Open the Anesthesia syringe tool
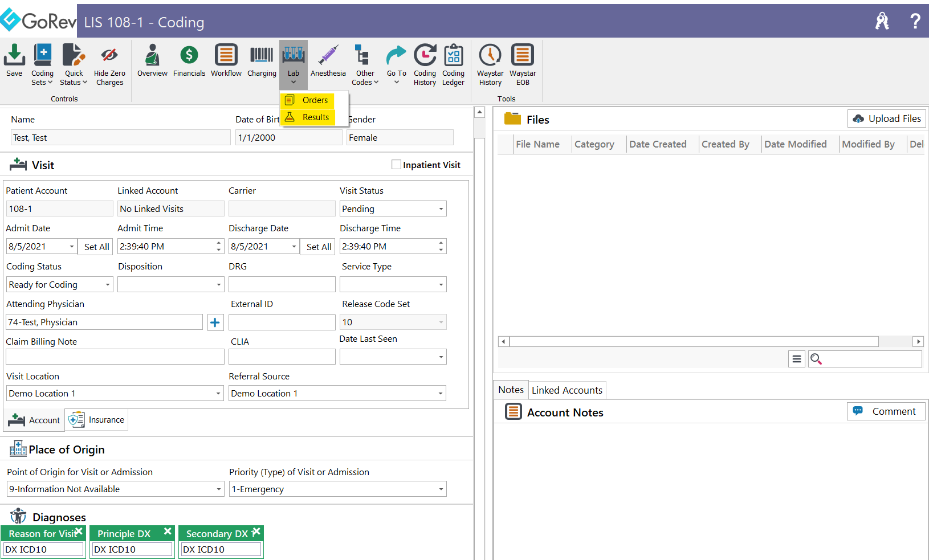The image size is (929, 560). (x=328, y=60)
